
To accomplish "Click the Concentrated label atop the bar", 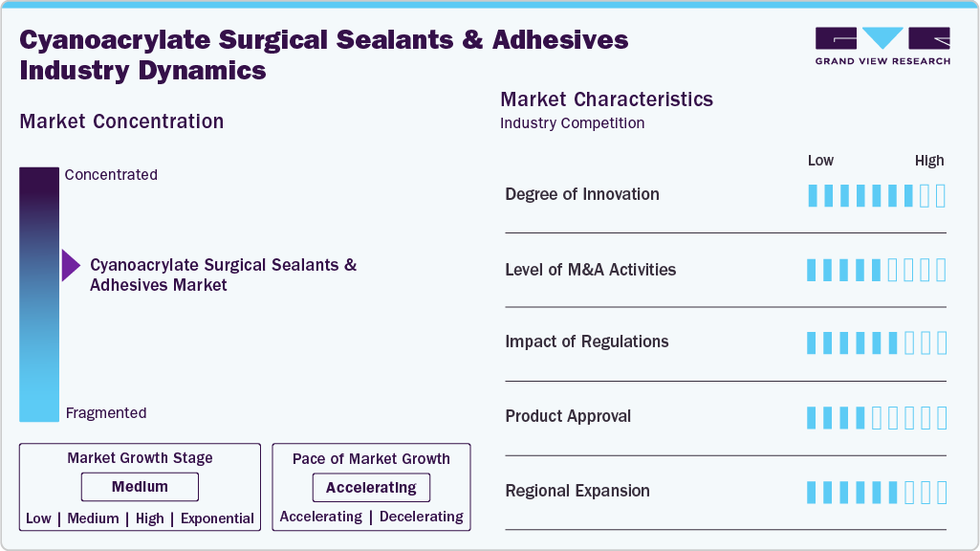I will (111, 174).
